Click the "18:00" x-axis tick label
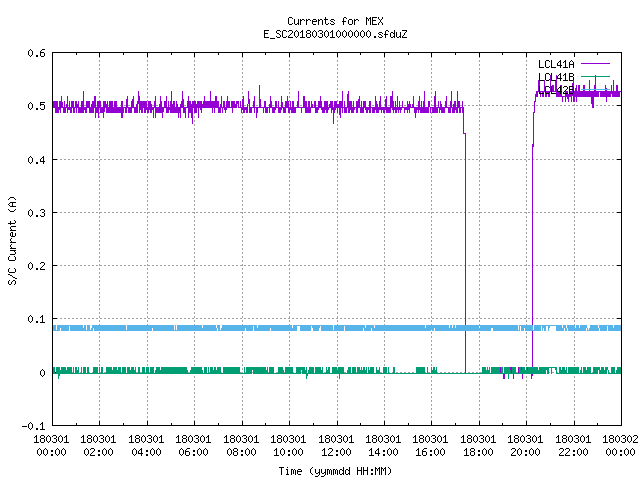640x480 pixels. pos(478,452)
